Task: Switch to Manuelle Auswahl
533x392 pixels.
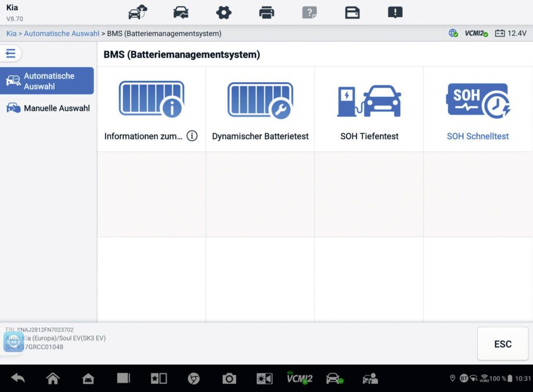Action: point(47,108)
